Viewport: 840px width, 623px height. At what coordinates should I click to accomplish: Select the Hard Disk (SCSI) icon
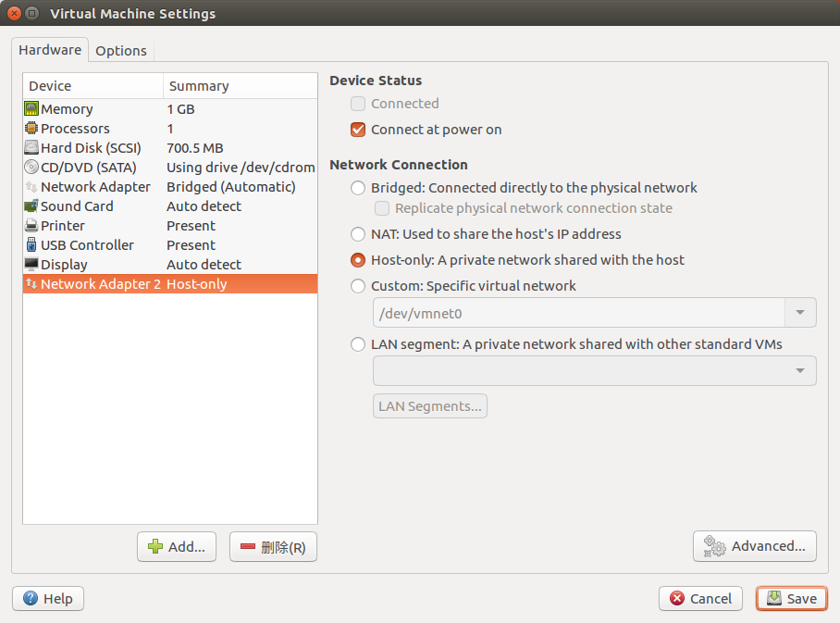[31, 148]
